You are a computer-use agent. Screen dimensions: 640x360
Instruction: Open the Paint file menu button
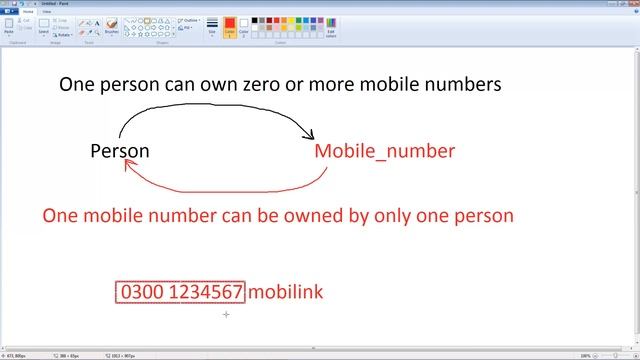click(9, 11)
